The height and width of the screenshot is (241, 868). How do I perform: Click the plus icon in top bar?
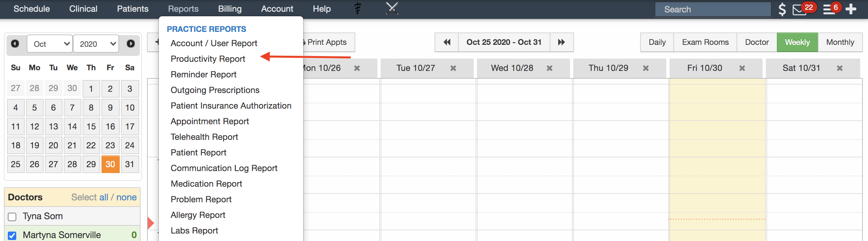click(x=850, y=9)
